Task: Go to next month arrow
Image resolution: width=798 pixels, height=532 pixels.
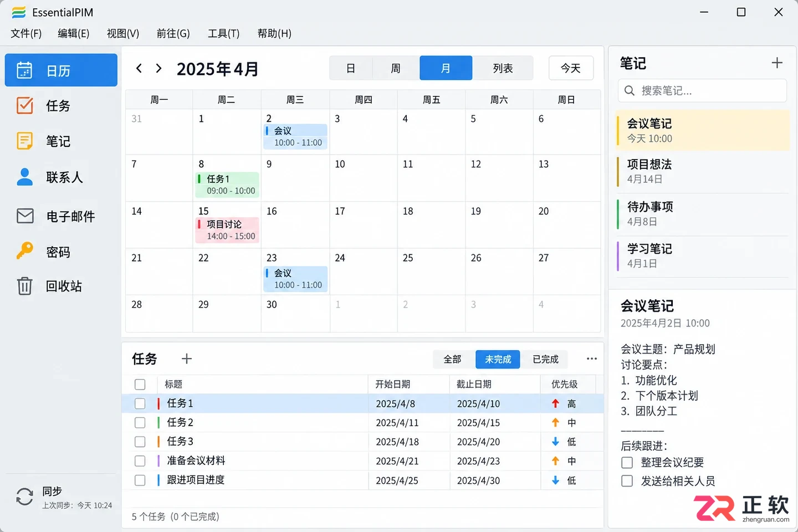Action: pyautogui.click(x=158, y=68)
